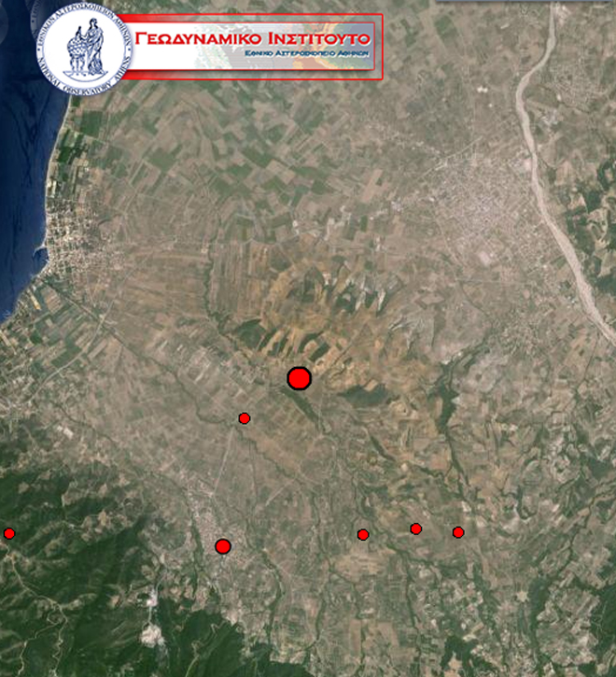This screenshot has width=616, height=677.
Task: Click rightmost of three lower-right red markers
Action: [458, 532]
